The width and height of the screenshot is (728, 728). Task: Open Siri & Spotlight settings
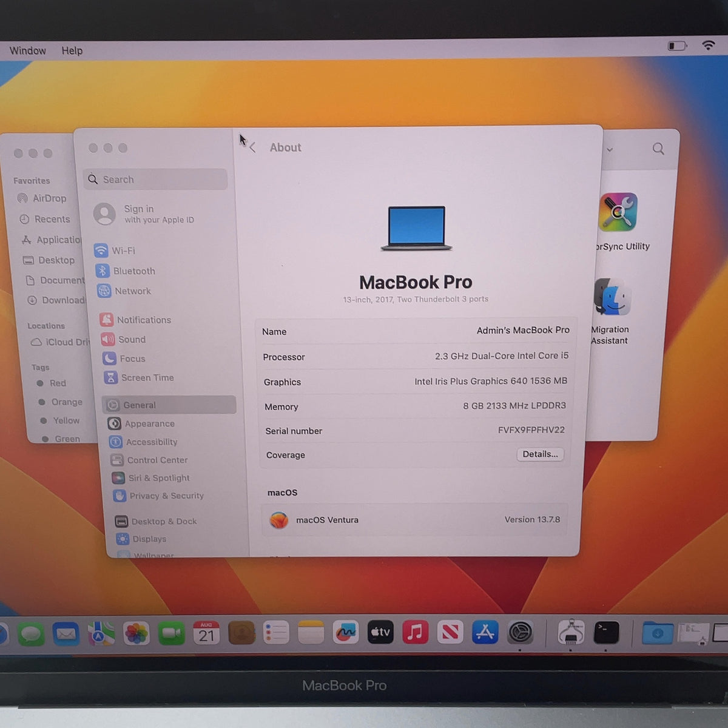pyautogui.click(x=151, y=478)
